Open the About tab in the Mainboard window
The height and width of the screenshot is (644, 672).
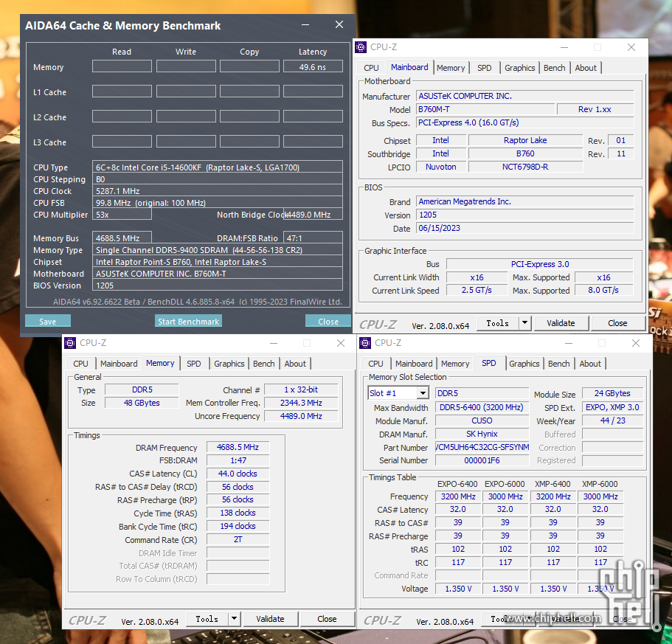586,68
